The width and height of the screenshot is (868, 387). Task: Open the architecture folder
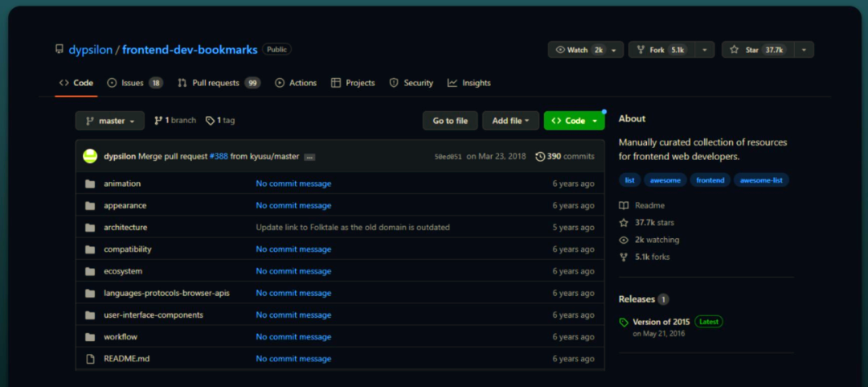(x=125, y=228)
